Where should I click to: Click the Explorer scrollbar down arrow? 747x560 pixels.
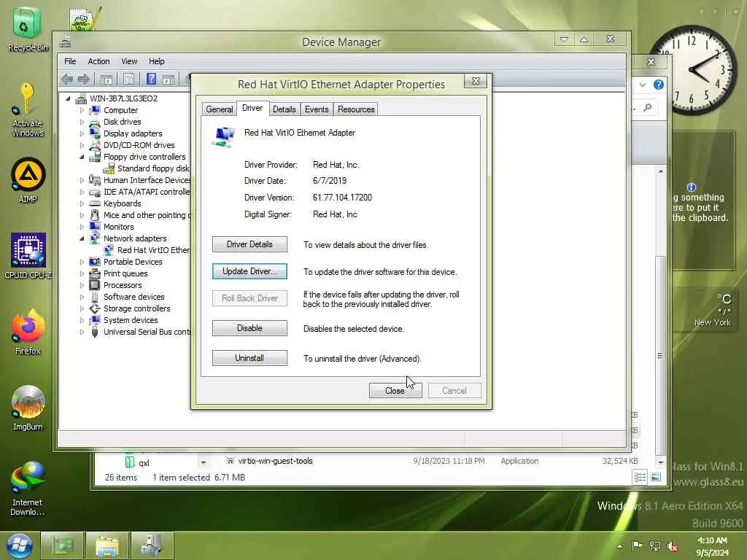click(660, 462)
